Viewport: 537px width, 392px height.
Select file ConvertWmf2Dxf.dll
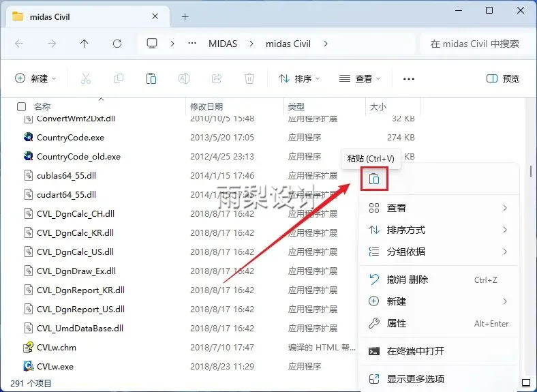(x=76, y=119)
